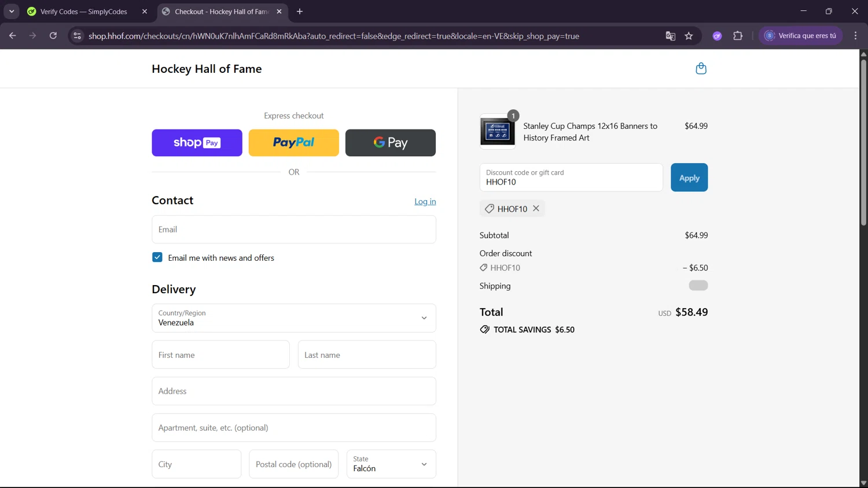Apply the discount code
868x488 pixels.
tap(689, 178)
